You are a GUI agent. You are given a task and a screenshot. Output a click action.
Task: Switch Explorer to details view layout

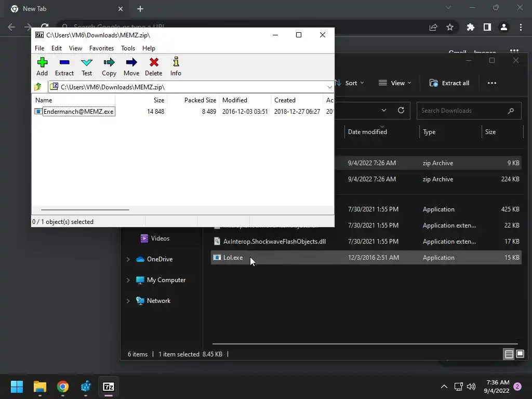click(x=509, y=354)
